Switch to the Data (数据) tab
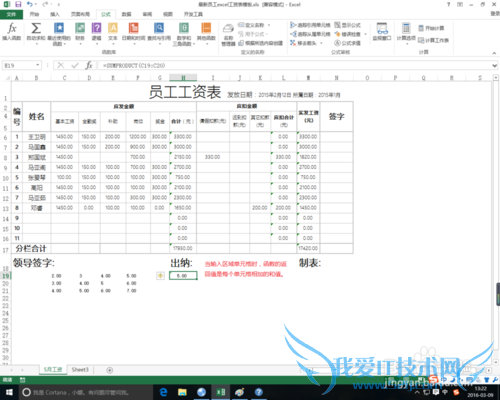 point(126,14)
